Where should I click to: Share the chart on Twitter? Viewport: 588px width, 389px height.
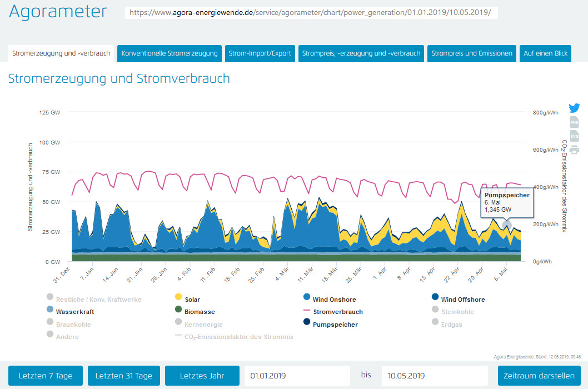click(574, 108)
